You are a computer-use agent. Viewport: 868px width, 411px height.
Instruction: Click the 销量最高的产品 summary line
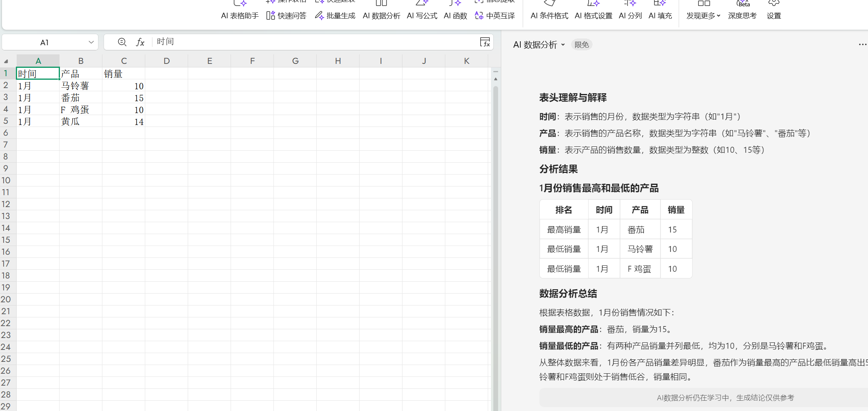coord(605,329)
